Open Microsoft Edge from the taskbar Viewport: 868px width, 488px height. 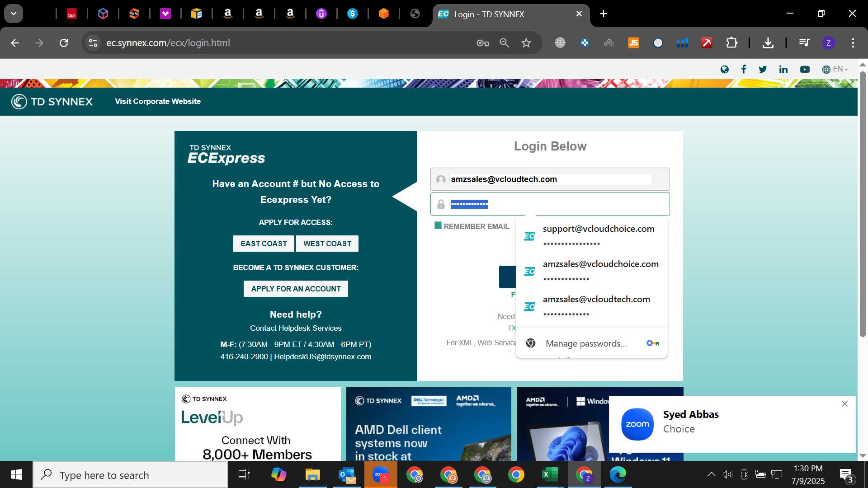(618, 474)
